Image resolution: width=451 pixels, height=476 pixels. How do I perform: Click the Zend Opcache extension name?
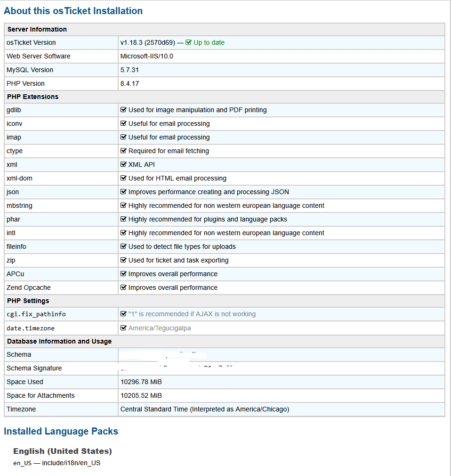[x=29, y=287]
